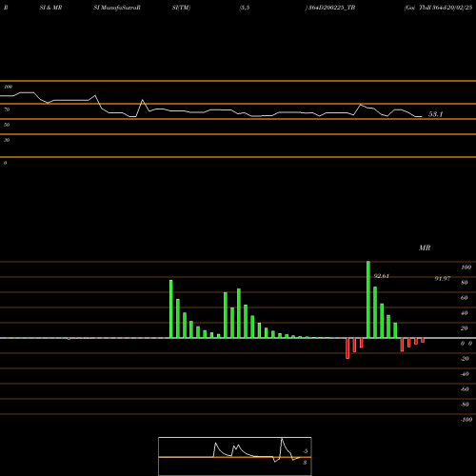
Task: Click the "364D200225_TB" symbol text
Action: point(331,8)
